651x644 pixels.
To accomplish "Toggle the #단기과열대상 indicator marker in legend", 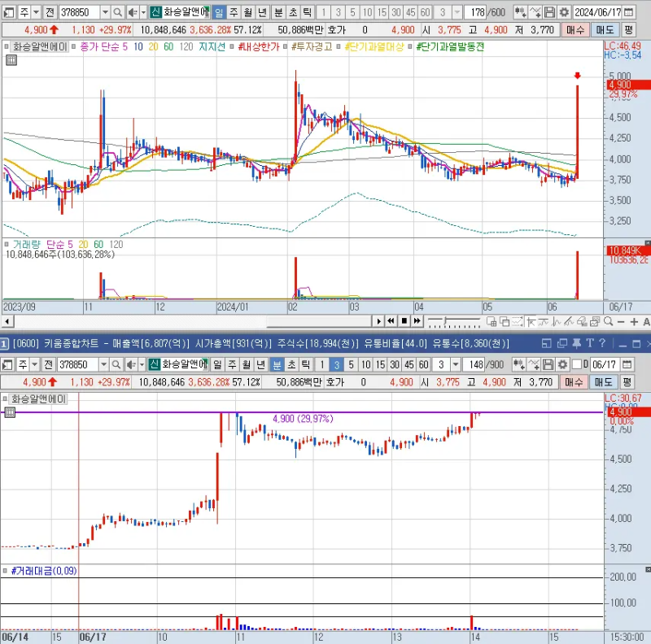I will pos(339,47).
